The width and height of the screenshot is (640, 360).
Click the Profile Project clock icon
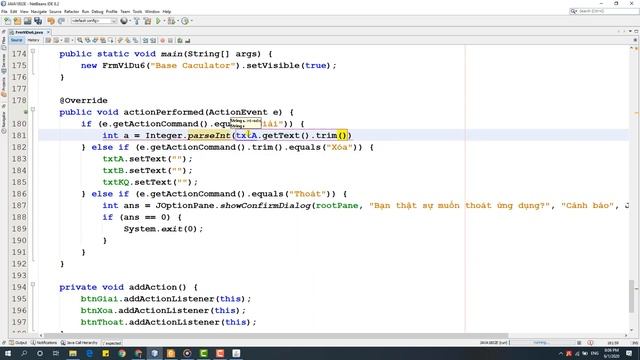185,21
